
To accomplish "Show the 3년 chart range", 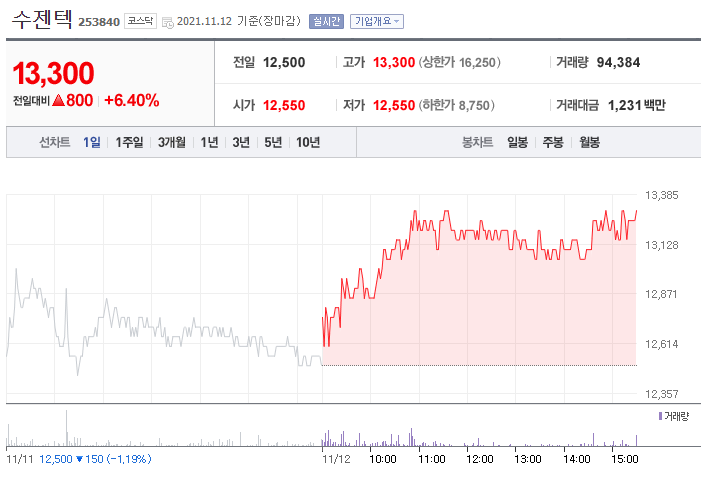I will (241, 142).
